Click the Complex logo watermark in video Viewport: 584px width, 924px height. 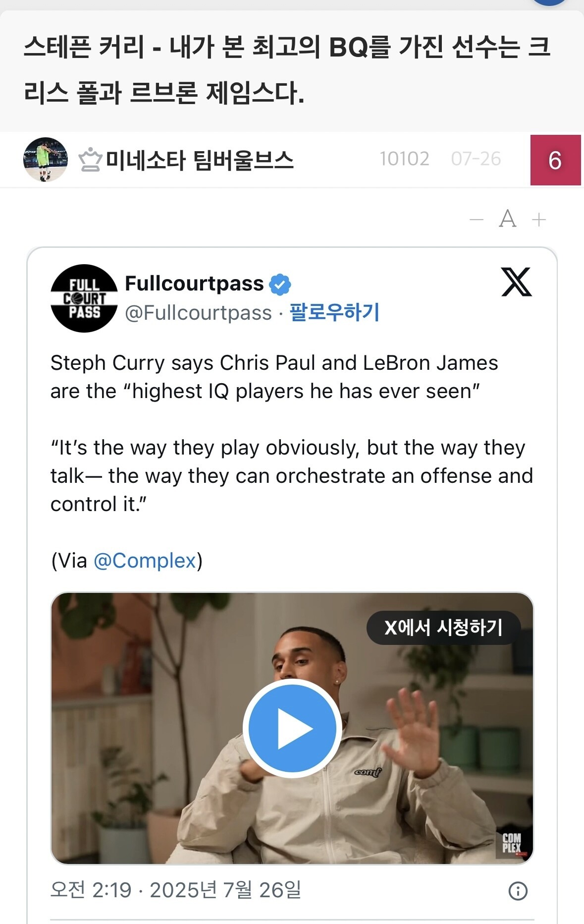pyautogui.click(x=512, y=843)
